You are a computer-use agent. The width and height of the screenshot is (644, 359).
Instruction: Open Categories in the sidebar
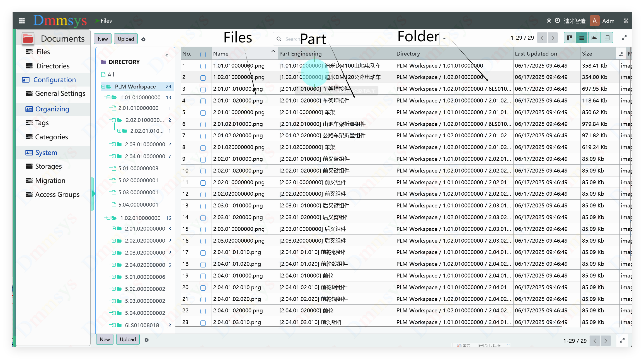[51, 137]
